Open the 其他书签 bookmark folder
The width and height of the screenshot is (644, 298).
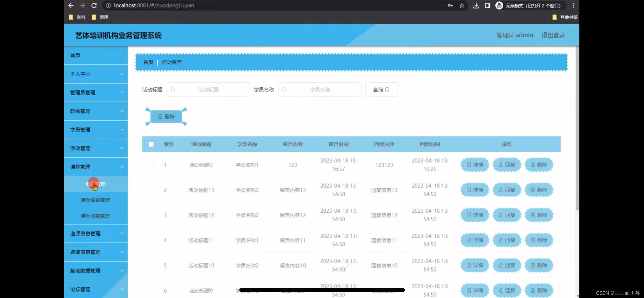[565, 17]
